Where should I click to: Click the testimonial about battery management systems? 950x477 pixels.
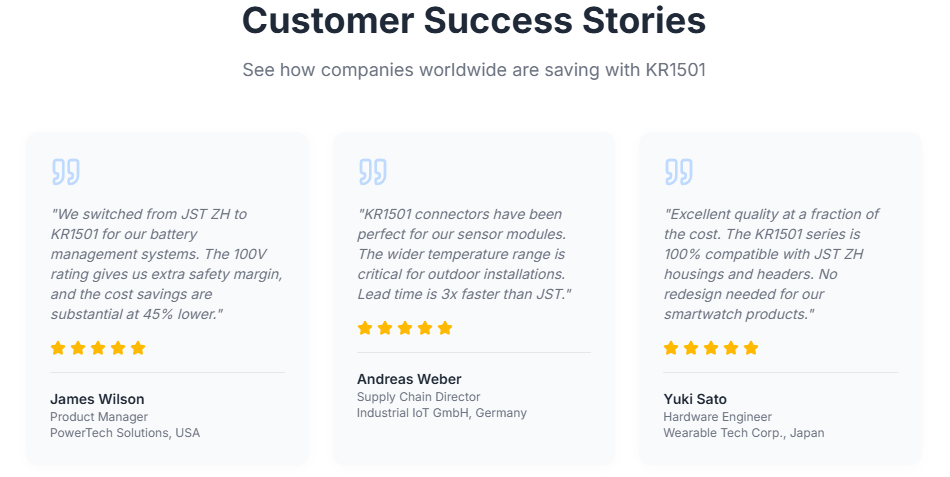(166, 264)
